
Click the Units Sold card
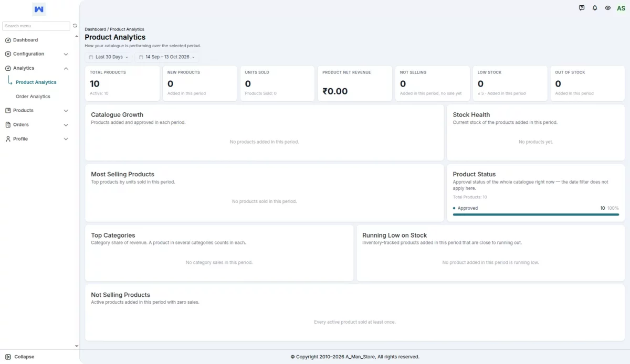(277, 83)
